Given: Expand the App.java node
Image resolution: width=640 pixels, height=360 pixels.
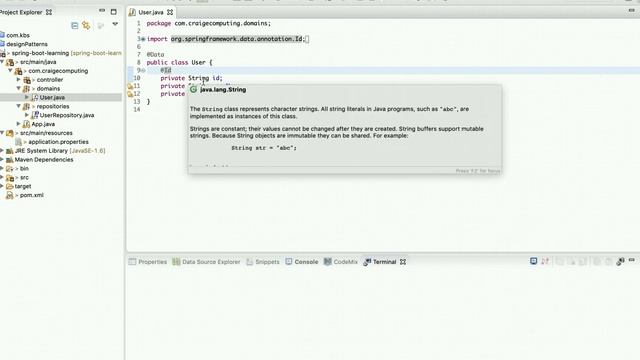Looking at the screenshot, I should [x=18, y=124].
